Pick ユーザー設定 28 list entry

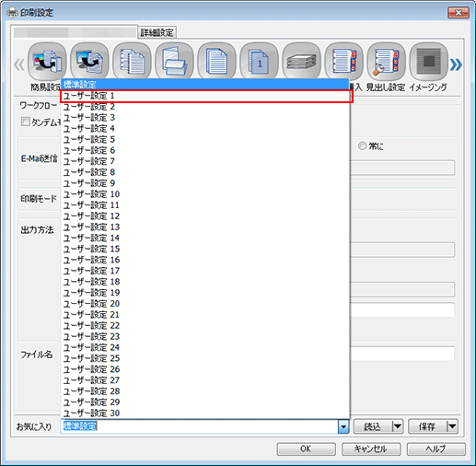pyautogui.click(x=204, y=391)
